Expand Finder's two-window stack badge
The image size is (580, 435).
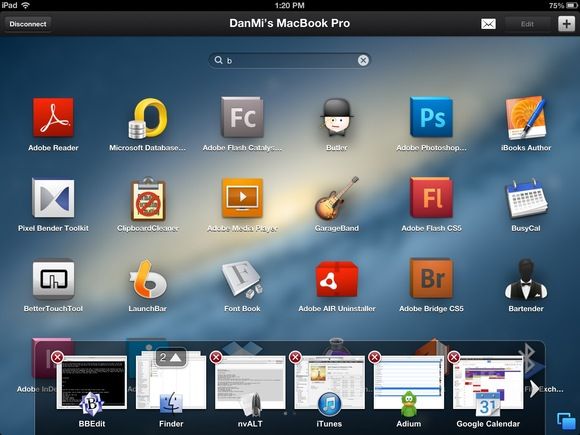[x=171, y=357]
